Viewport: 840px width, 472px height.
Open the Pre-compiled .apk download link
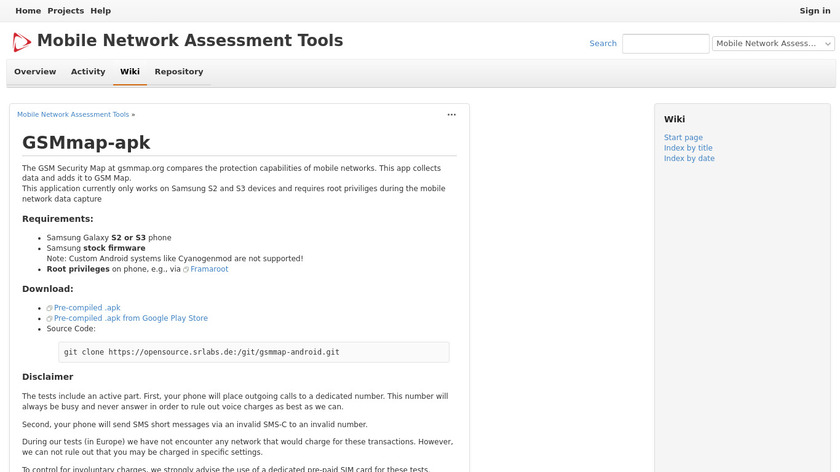(x=87, y=308)
